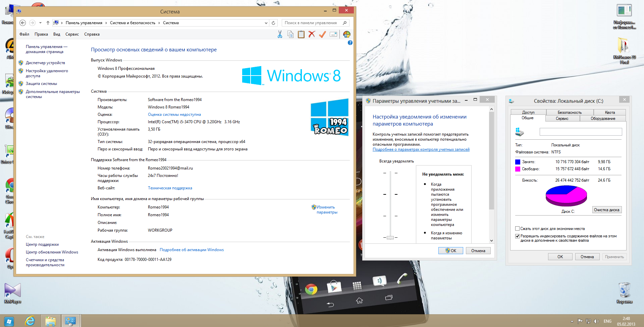Click the disk label text field
The height and width of the screenshot is (327, 644).
581,132
